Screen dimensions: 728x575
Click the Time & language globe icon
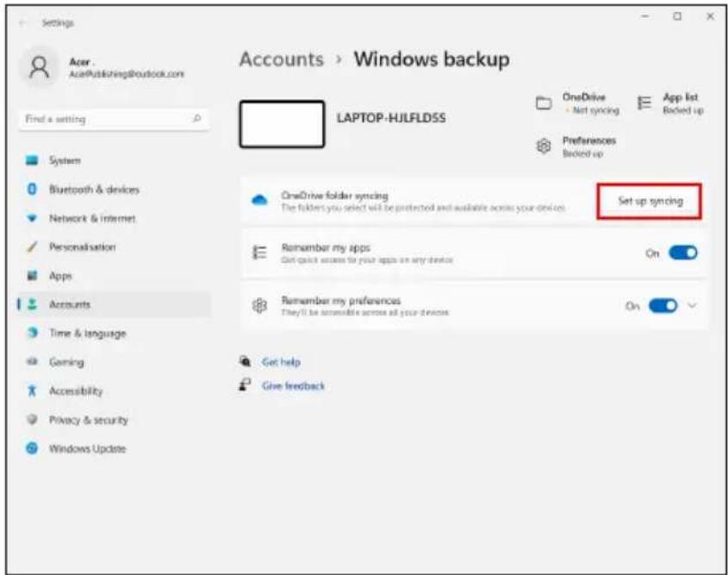click(32, 333)
